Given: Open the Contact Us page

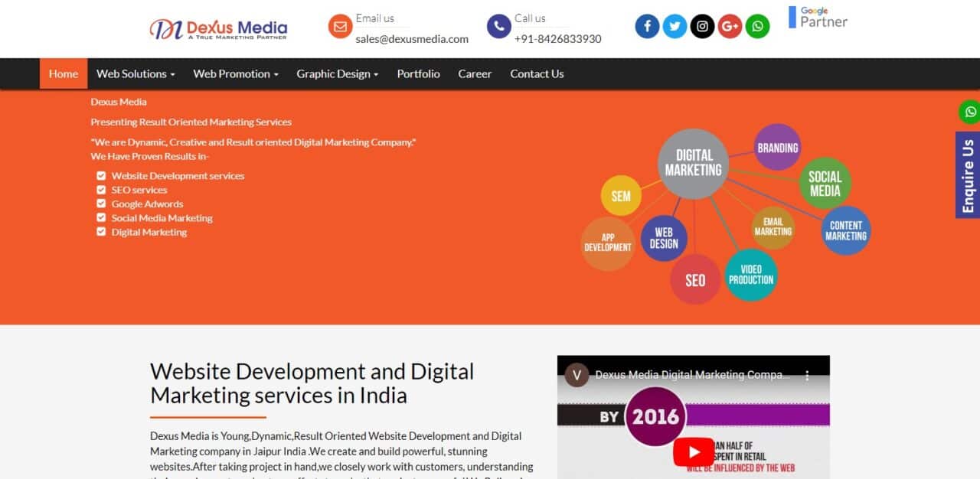Looking at the screenshot, I should click(537, 73).
